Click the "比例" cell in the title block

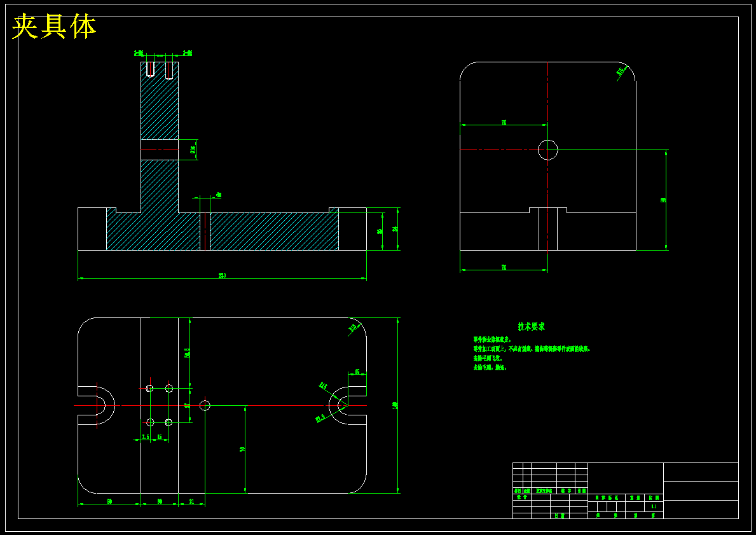654,497
